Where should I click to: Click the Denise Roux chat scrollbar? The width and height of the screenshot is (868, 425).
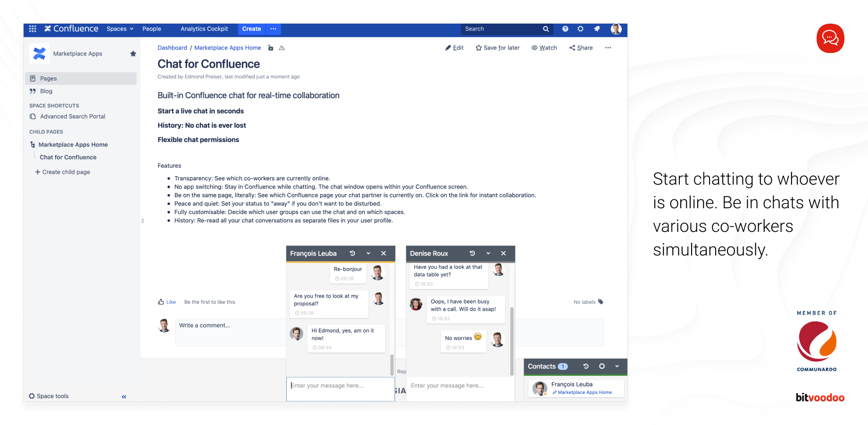point(512,341)
